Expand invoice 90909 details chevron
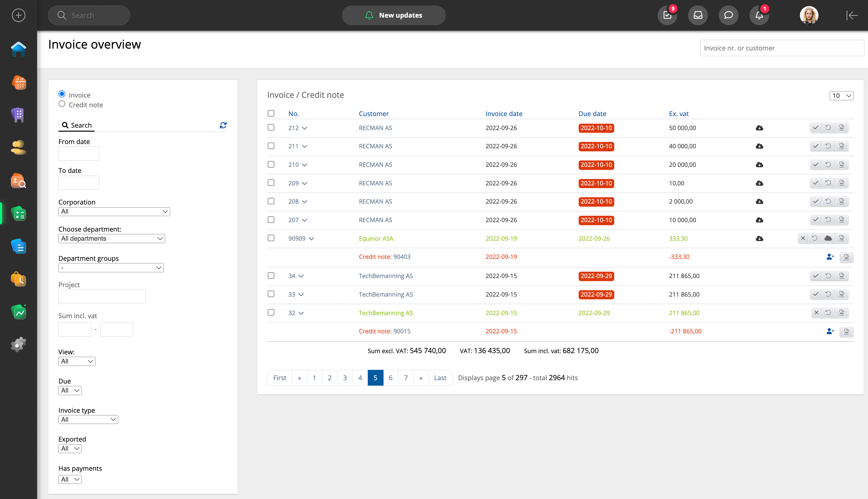Screen dimensions: 868x499 [x=312, y=239]
